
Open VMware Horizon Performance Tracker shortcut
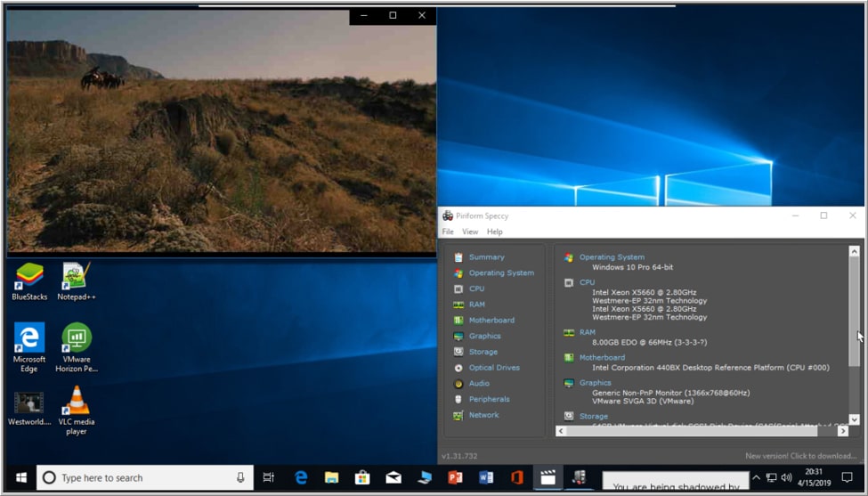77,347
